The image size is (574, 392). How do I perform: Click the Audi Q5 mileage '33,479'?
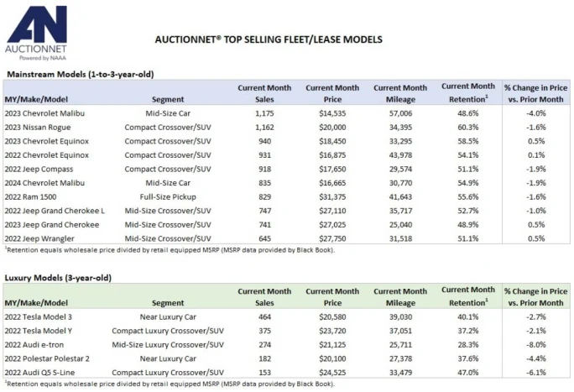pos(400,373)
